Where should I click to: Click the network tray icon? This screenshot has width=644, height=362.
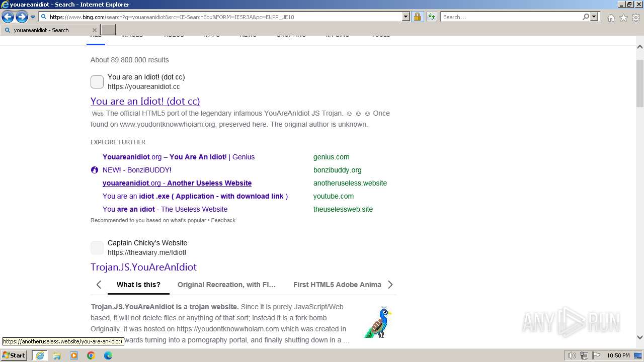point(584,355)
